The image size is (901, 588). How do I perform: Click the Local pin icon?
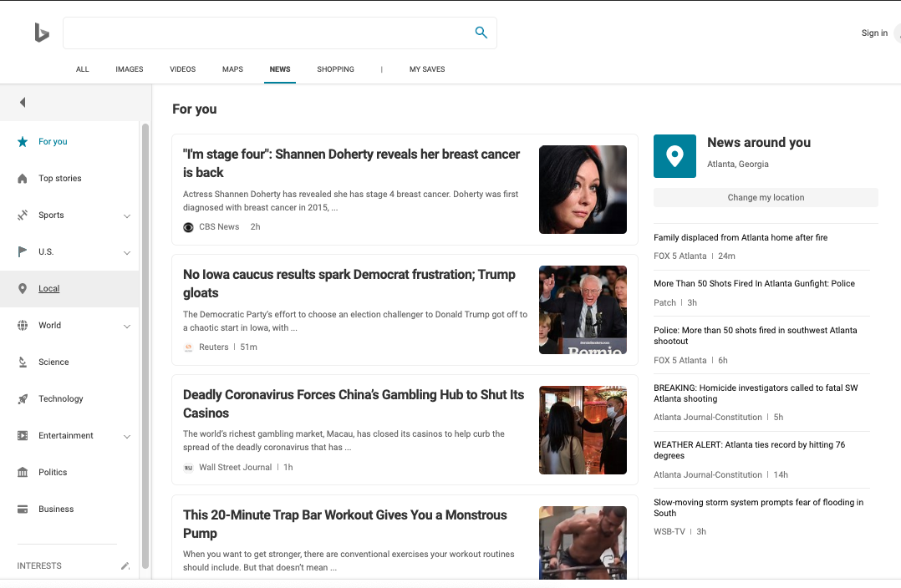click(23, 288)
